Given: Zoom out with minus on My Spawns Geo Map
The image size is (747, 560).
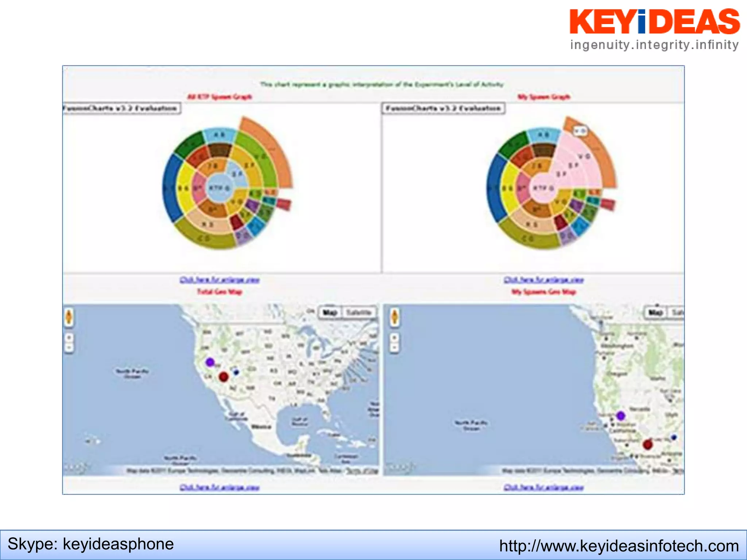Looking at the screenshot, I should coord(394,347).
